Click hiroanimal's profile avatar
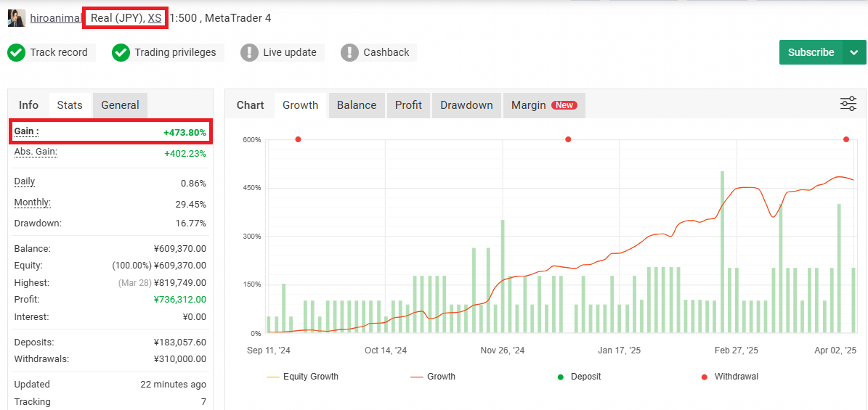Viewport: 868px width, 410px height. pos(16,18)
